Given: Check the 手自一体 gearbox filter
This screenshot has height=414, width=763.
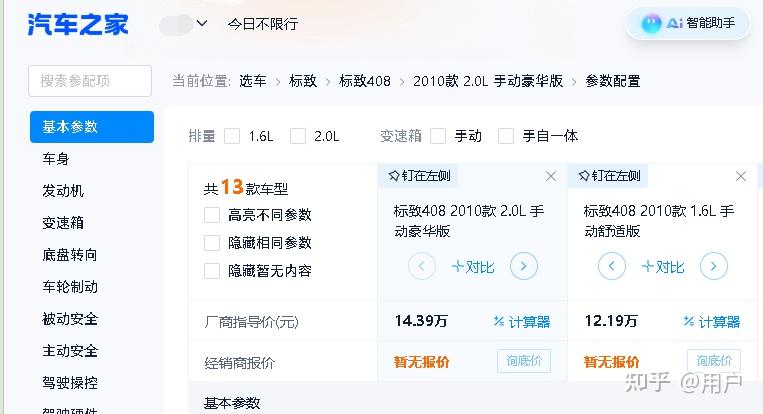Looking at the screenshot, I should pos(506,136).
